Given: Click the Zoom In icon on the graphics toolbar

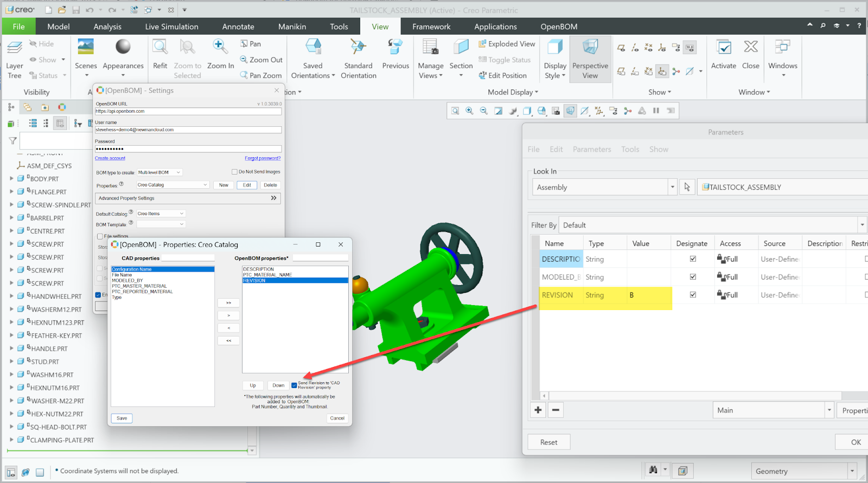Looking at the screenshot, I should click(x=469, y=111).
